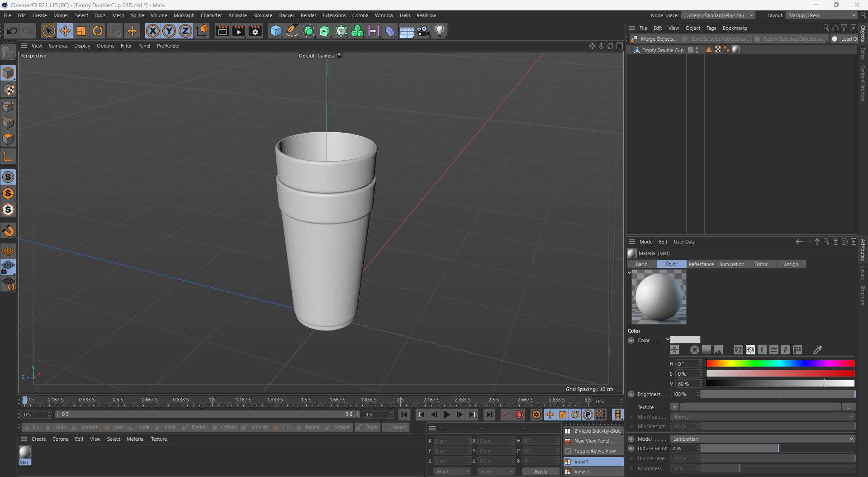Viewport: 868px width, 477px height.
Task: Open Edit Render Settings icon
Action: [255, 31]
